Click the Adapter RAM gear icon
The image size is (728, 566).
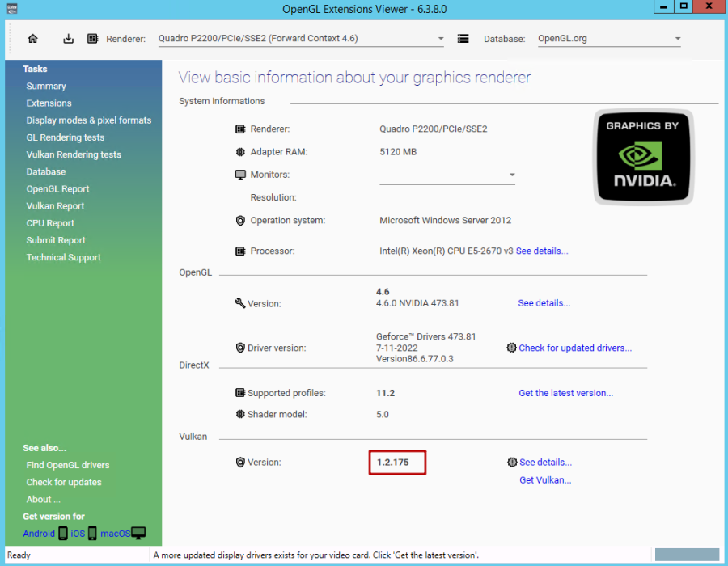(240, 152)
